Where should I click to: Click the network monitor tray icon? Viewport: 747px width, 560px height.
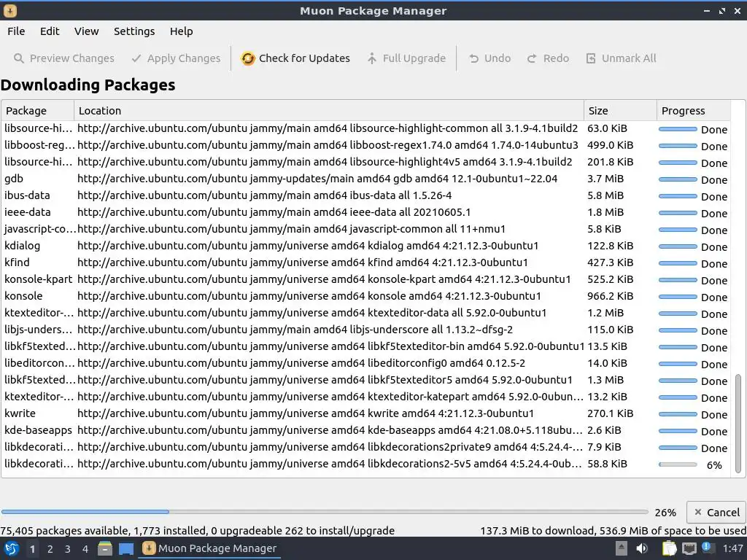click(x=689, y=548)
